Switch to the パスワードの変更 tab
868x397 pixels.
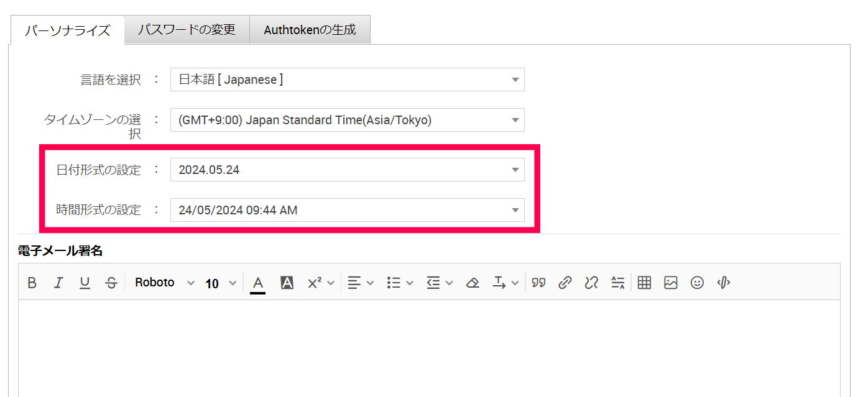(x=187, y=29)
